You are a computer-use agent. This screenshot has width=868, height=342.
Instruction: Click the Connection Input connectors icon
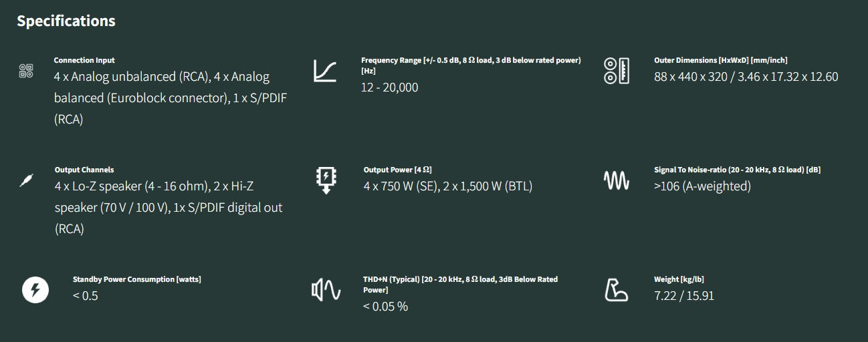[26, 71]
